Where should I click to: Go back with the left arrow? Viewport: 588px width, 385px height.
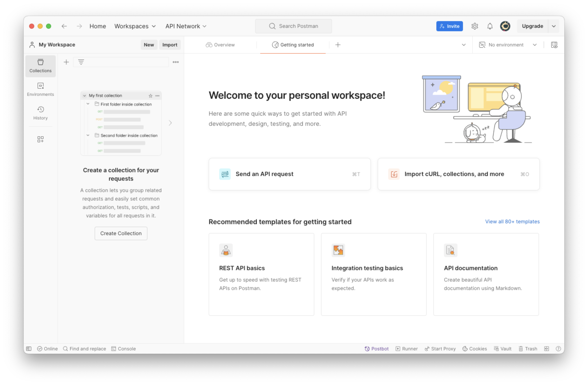click(x=64, y=26)
